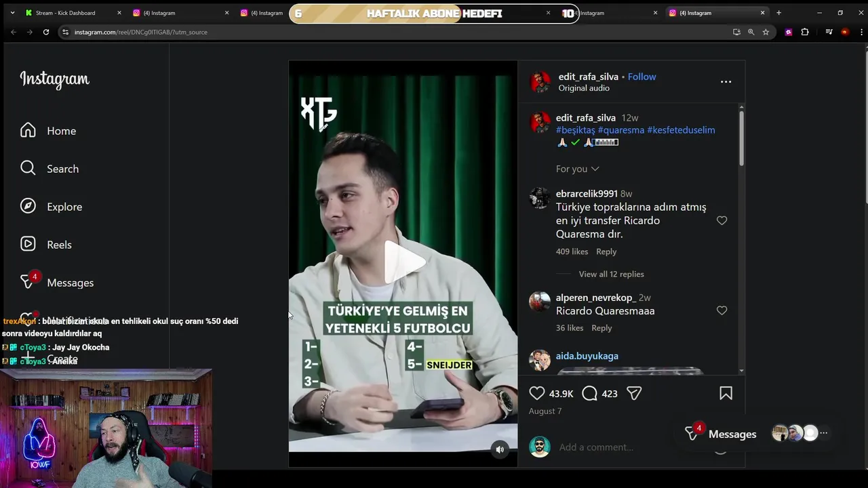Click the August 7 post date
The height and width of the screenshot is (488, 868).
click(x=545, y=411)
